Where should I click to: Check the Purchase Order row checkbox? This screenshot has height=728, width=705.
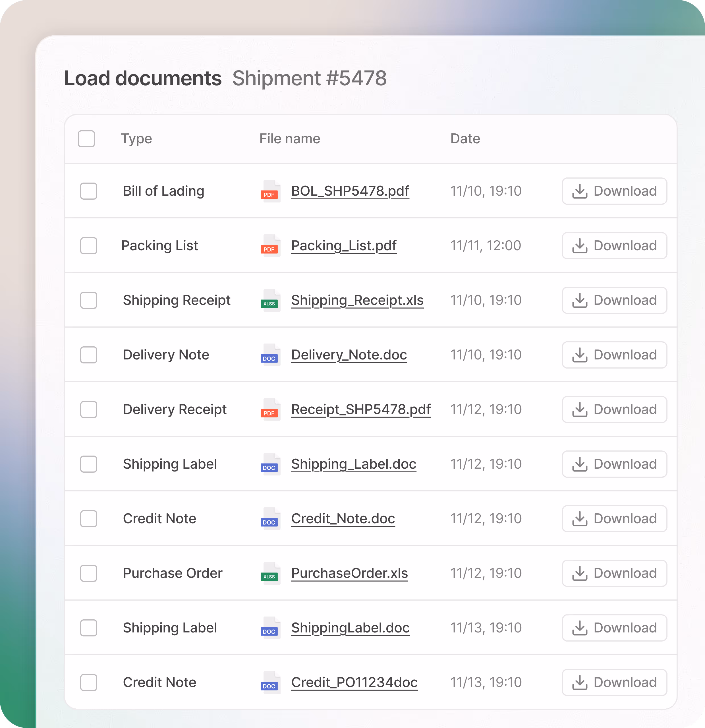pyautogui.click(x=88, y=573)
